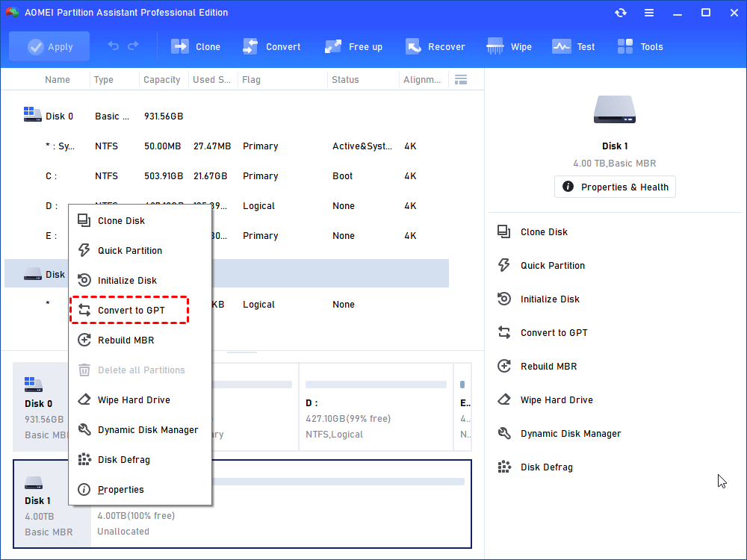Click Properties info icon in context menu
Viewport: 747px width, 560px height.
click(84, 489)
